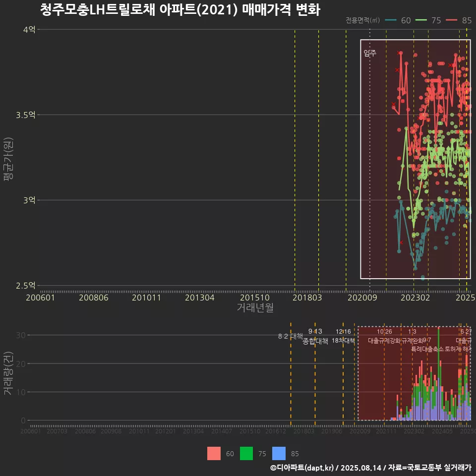Click the '9·13 종합대책' policy marker label
The height and width of the screenshot is (476, 476).
coord(315,336)
